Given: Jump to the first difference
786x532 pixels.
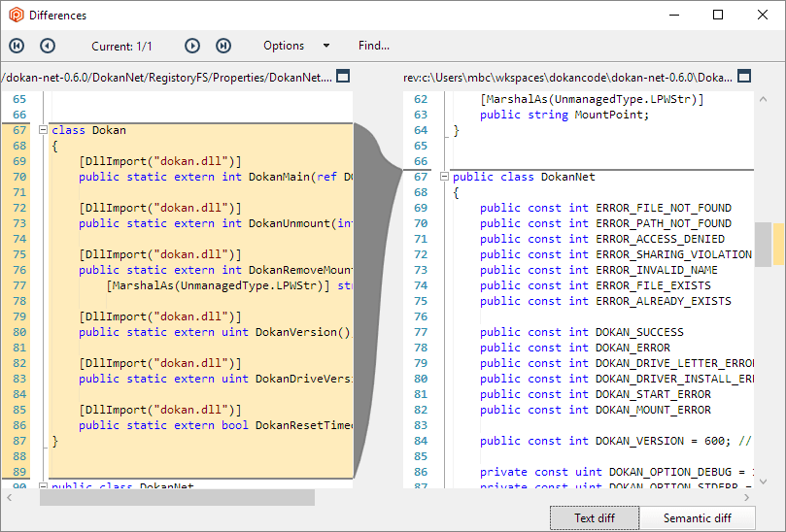Looking at the screenshot, I should 17,46.
